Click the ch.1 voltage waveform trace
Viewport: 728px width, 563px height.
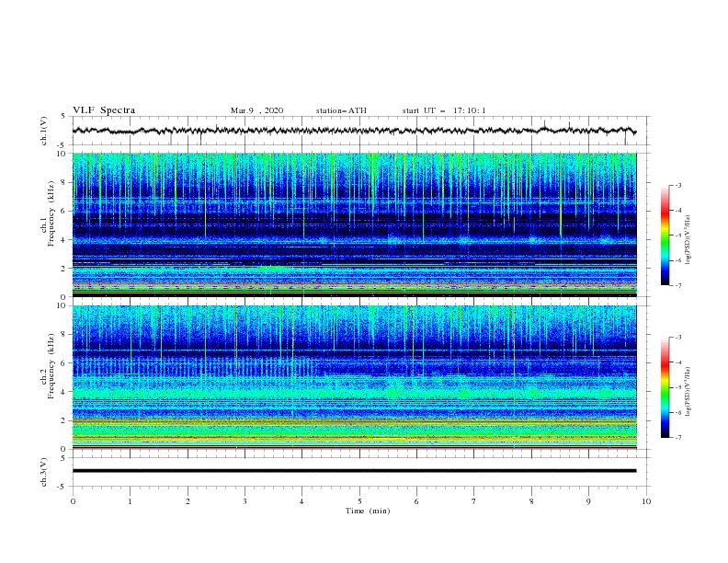(354, 131)
